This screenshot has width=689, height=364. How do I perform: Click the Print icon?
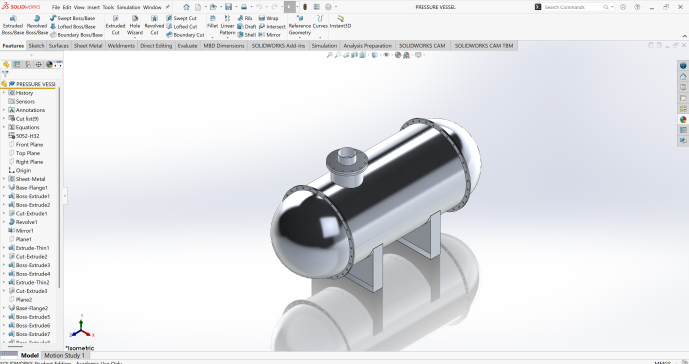[243, 7]
